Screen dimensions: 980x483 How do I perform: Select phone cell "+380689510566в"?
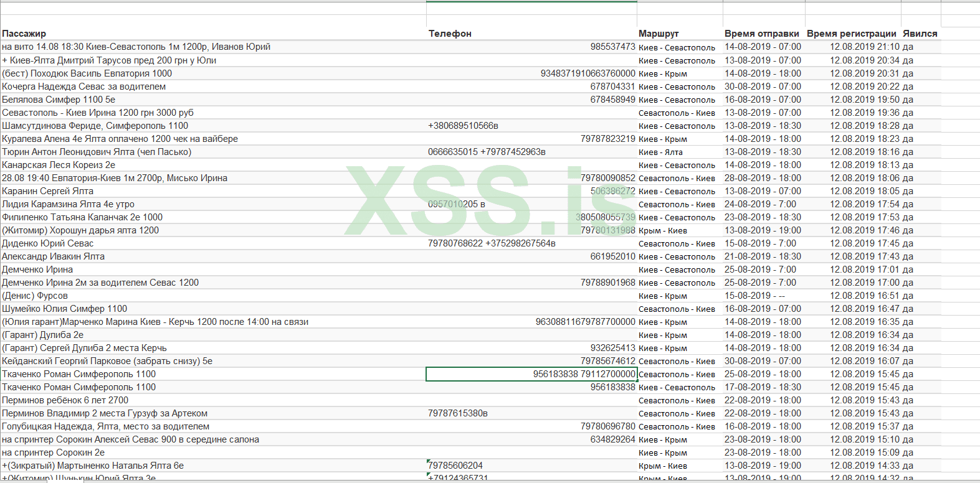pyautogui.click(x=463, y=126)
